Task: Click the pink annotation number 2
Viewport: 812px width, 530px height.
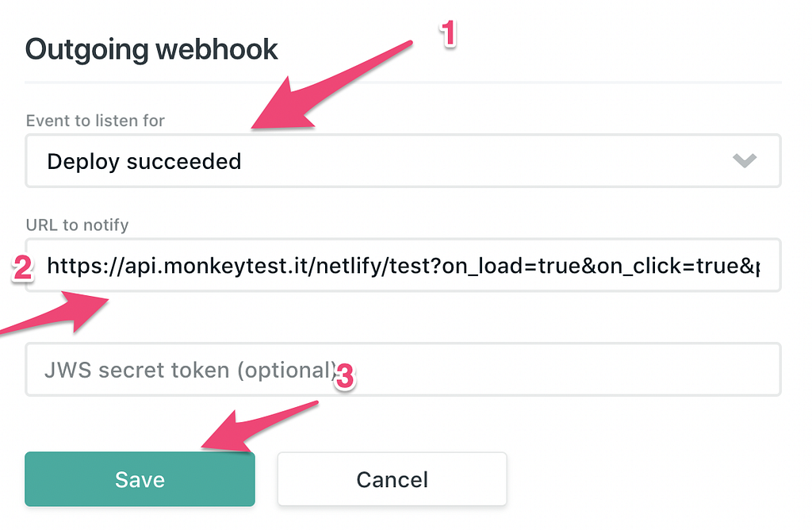Action: tap(22, 268)
